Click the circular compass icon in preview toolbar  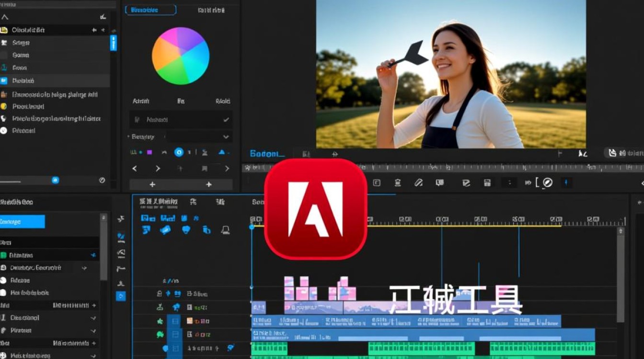(x=548, y=182)
